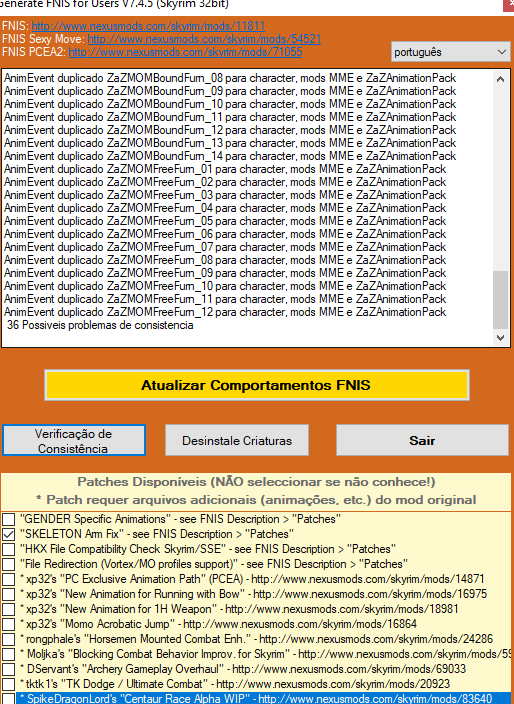Click log line ZaZMOMBoundFum_11
514x704 pixels.
(230, 117)
